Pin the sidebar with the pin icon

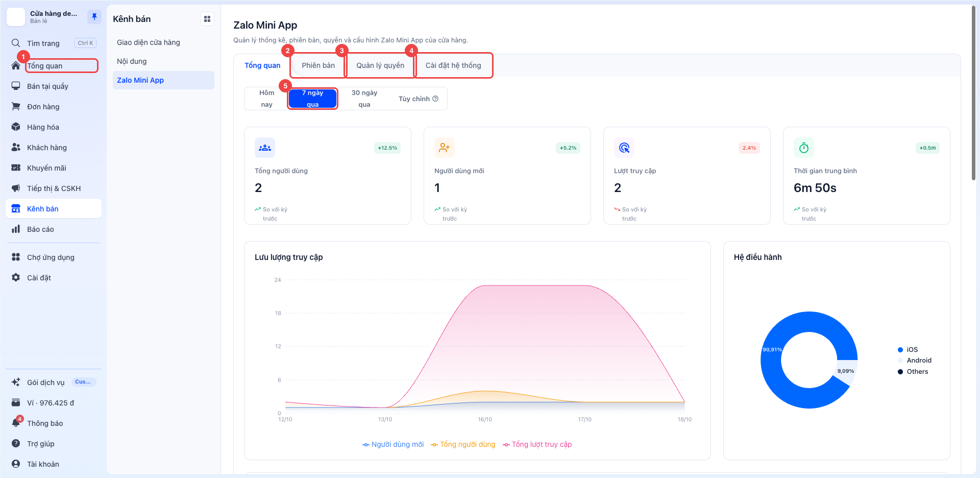coord(94,17)
